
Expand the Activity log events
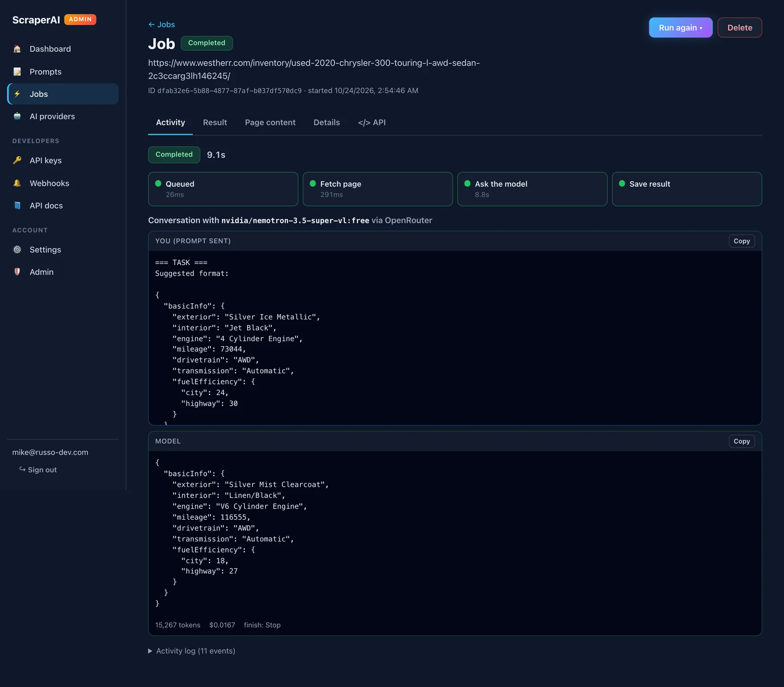(191, 651)
